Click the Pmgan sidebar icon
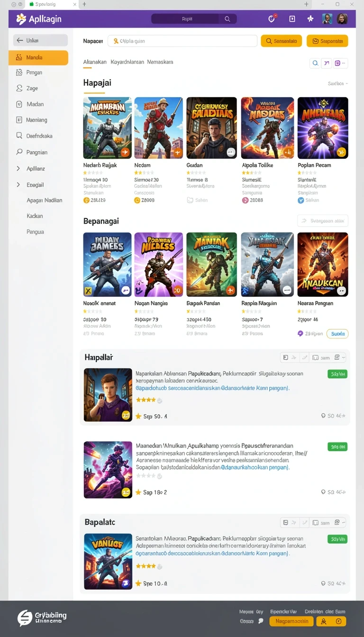364x637 pixels. (x=19, y=73)
